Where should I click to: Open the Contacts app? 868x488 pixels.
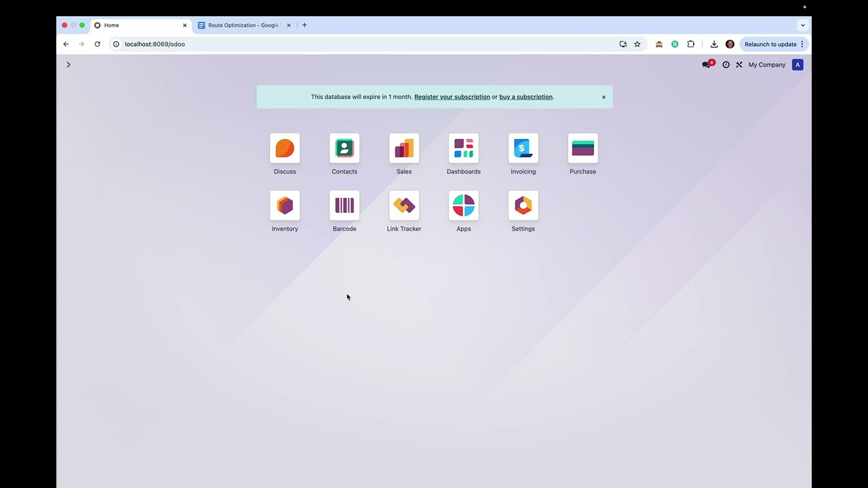(x=344, y=148)
